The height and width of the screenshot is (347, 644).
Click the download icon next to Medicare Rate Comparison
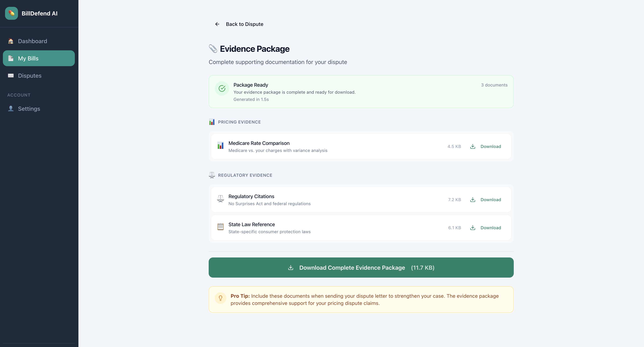pos(473,146)
